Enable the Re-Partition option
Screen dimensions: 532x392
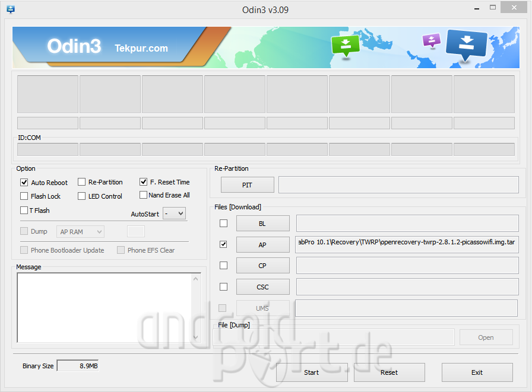[x=82, y=182]
